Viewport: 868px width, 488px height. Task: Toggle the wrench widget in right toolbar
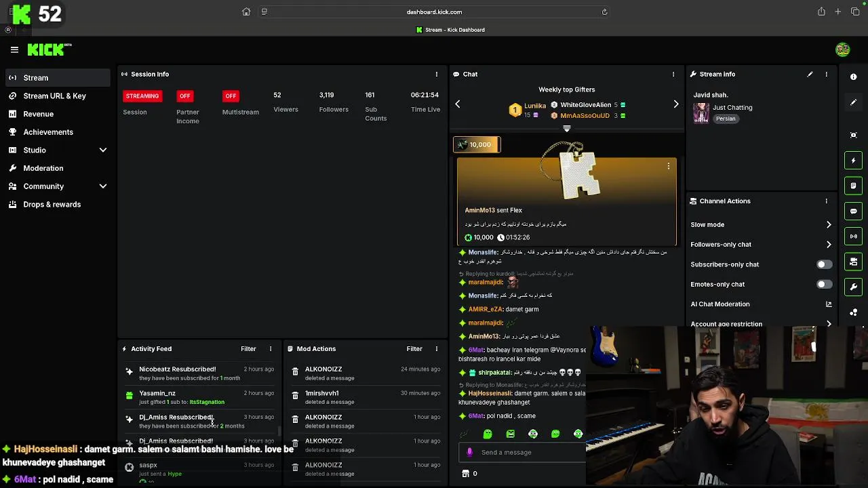pos(854,287)
